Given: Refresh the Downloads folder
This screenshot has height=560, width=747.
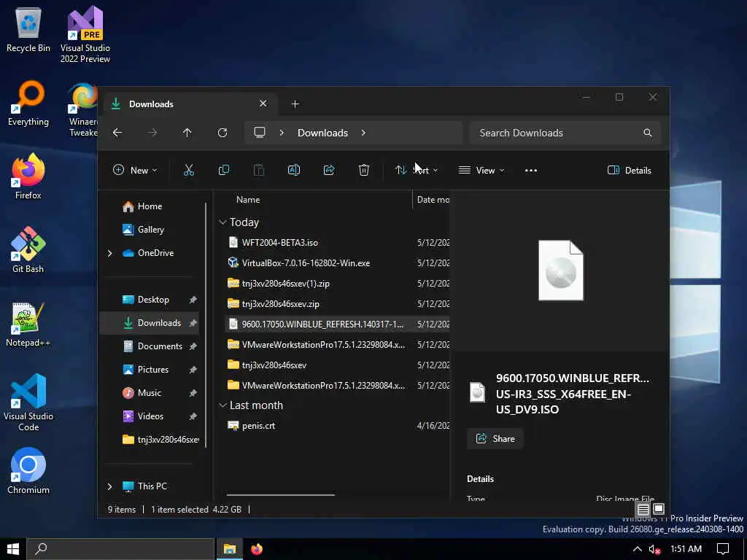Looking at the screenshot, I should [222, 133].
